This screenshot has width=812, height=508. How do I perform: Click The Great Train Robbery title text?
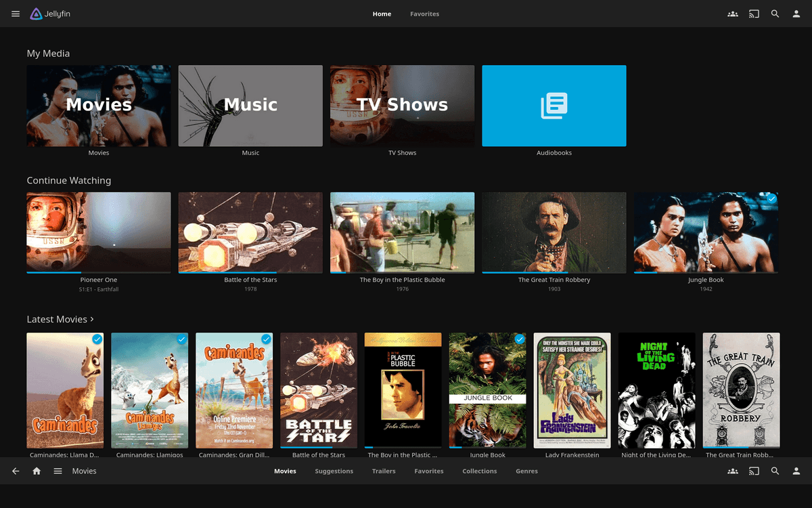[554, 280]
